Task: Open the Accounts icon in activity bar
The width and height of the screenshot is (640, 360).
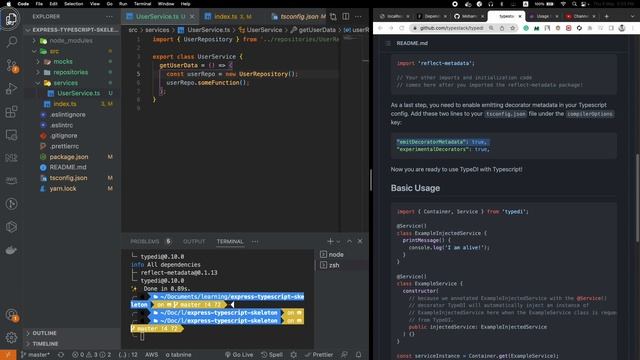Action: click(11, 315)
